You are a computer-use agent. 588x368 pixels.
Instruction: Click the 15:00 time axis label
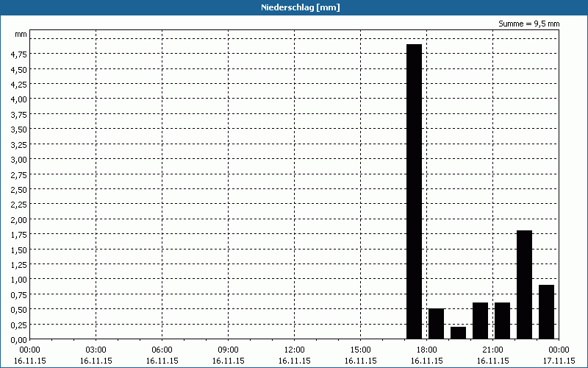360,350
